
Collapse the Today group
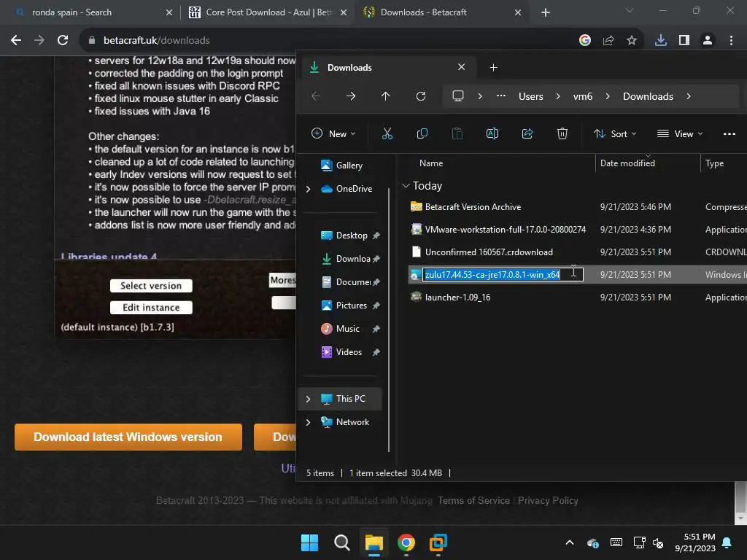pos(406,186)
